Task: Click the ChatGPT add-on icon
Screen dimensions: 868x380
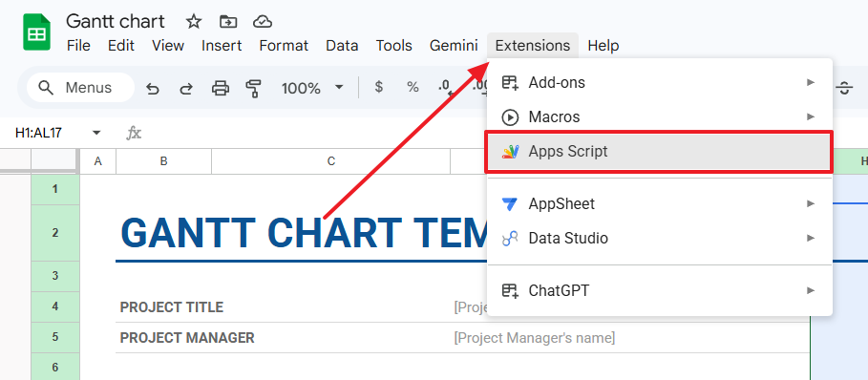Action: tap(510, 290)
